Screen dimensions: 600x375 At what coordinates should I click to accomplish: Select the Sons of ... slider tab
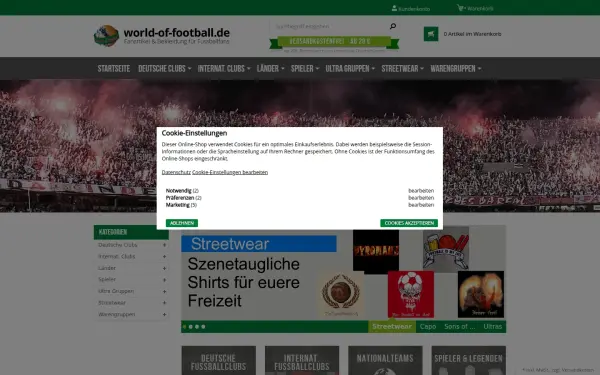point(460,326)
